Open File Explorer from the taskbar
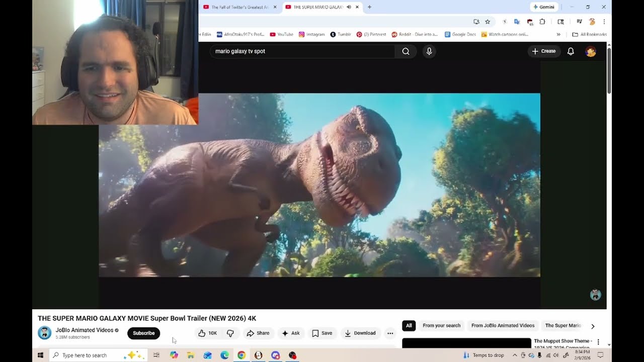644x362 pixels. (x=191, y=355)
